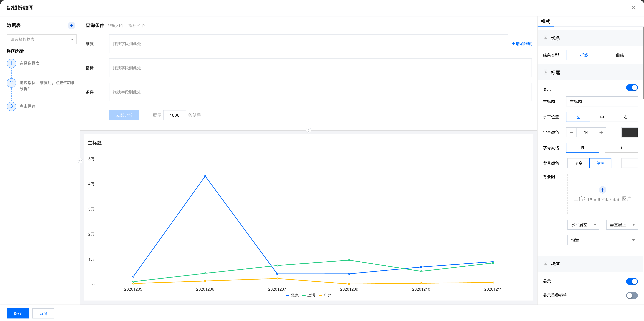Close the edit line chart dialog

(633, 8)
